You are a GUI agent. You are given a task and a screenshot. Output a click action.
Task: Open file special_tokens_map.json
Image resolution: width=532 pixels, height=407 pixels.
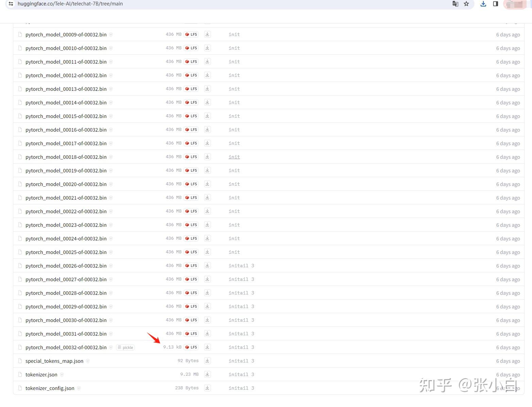(x=54, y=361)
